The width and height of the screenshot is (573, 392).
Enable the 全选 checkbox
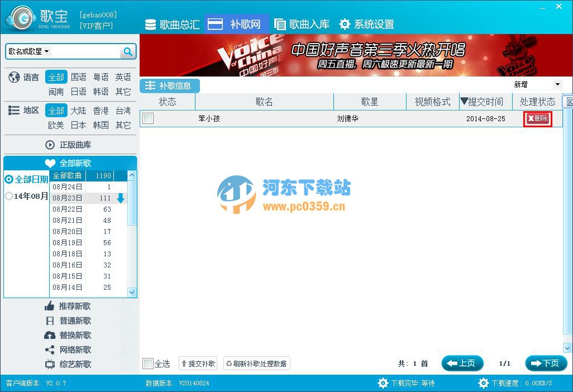(149, 363)
